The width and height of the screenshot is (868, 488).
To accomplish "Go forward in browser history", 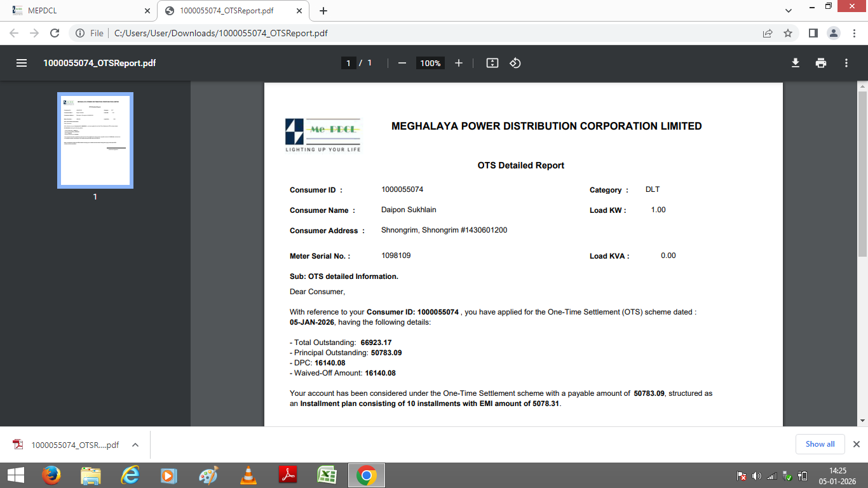I will pos(34,33).
